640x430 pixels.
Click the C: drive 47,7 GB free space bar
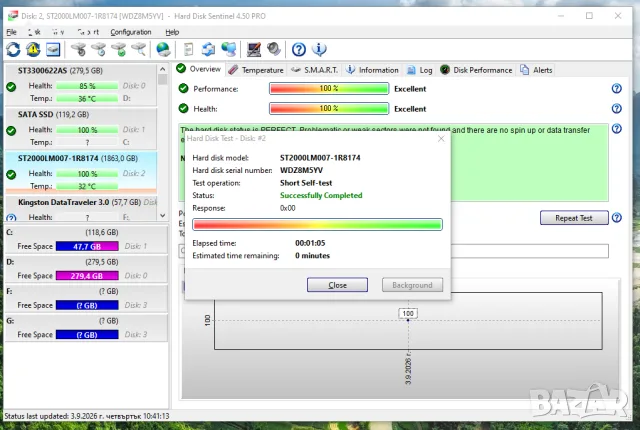click(x=87, y=246)
